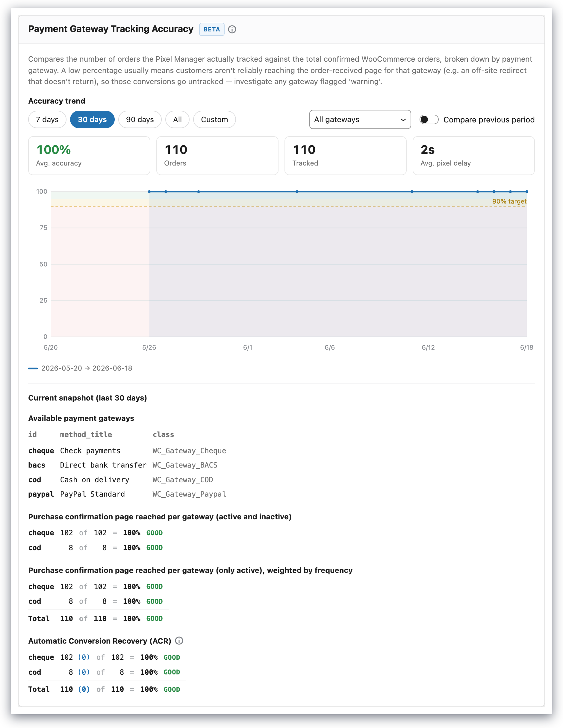Select the 30 days range
Viewport: 563px width, 728px height.
pyautogui.click(x=93, y=119)
